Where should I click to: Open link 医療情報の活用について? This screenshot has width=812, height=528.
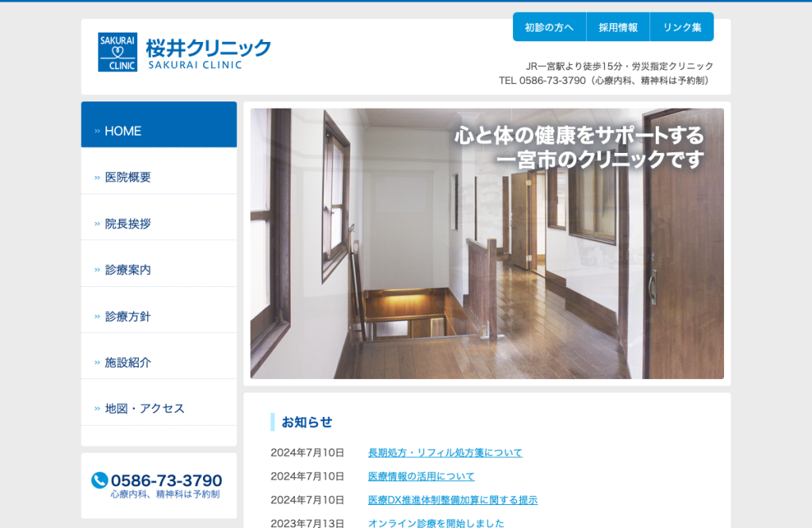[x=421, y=476]
